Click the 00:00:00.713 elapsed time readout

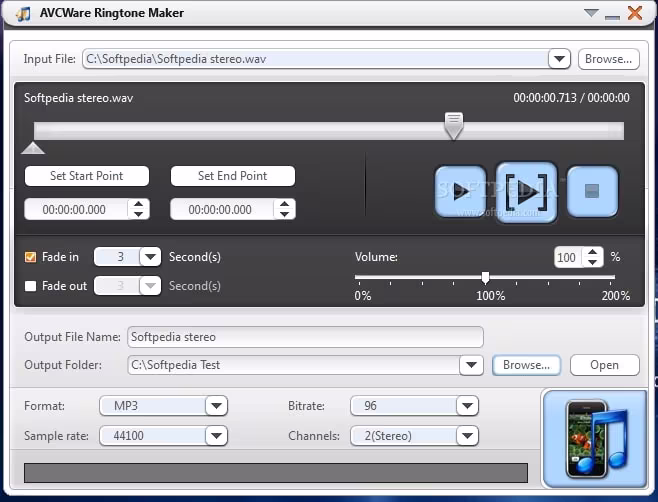pyautogui.click(x=545, y=98)
